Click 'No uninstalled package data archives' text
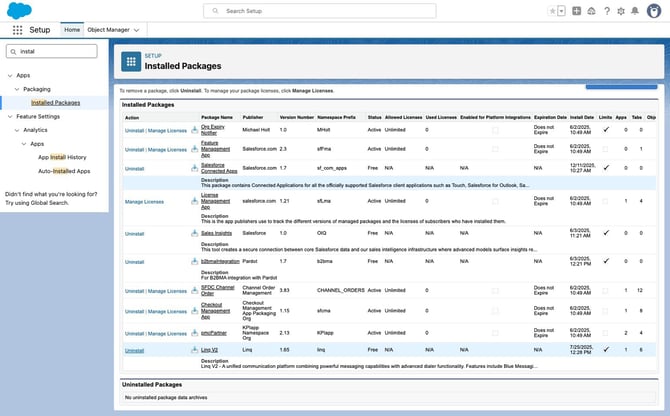 [x=166, y=397]
